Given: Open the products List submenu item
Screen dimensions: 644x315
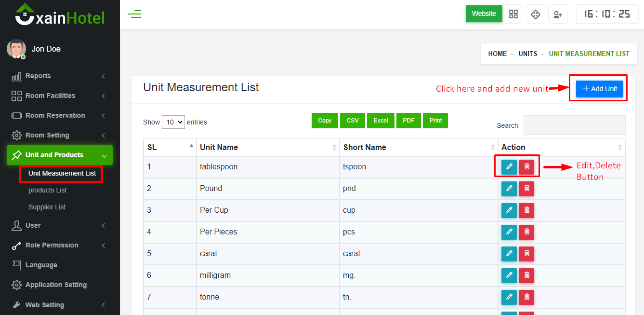Looking at the screenshot, I should [47, 190].
